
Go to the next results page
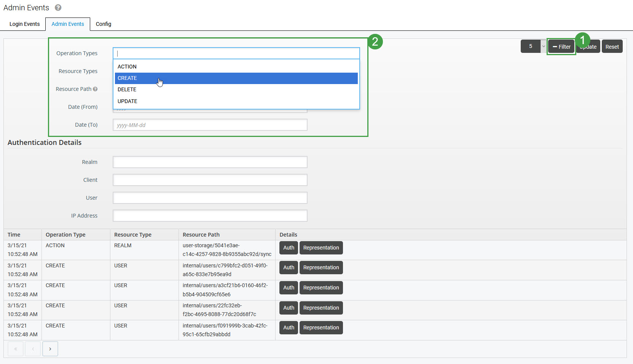(x=50, y=349)
